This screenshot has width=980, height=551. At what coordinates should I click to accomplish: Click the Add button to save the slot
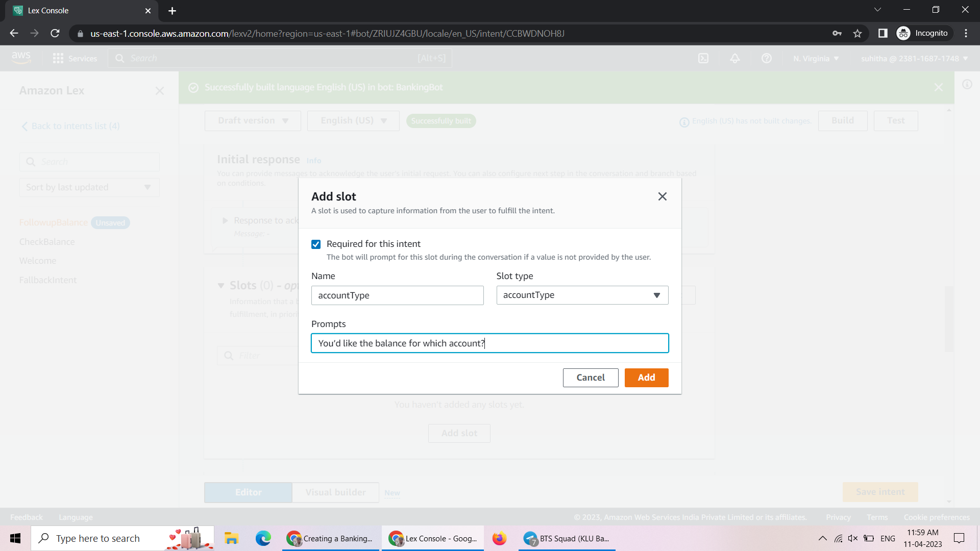point(646,378)
